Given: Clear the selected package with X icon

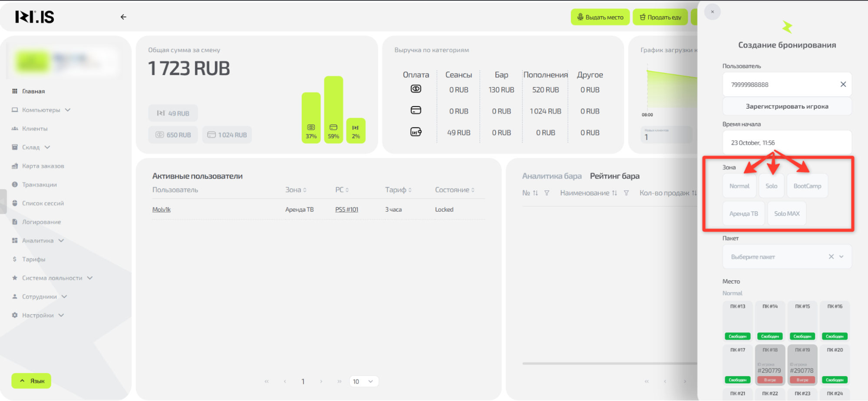Looking at the screenshot, I should 831,257.
